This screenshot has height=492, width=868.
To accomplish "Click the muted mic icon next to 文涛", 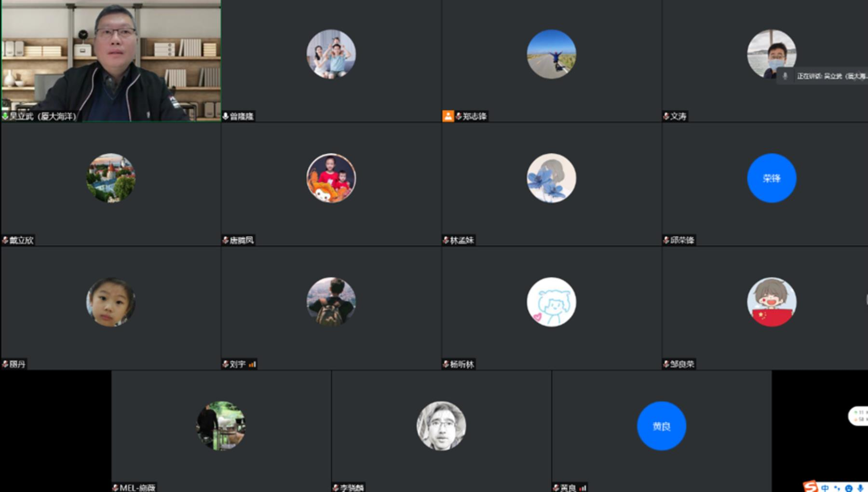I will click(x=666, y=116).
